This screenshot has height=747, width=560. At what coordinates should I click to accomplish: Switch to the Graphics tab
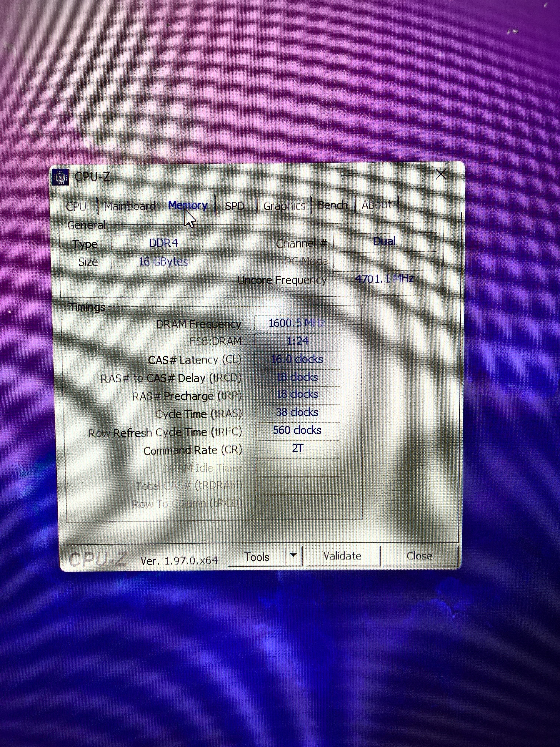click(284, 206)
